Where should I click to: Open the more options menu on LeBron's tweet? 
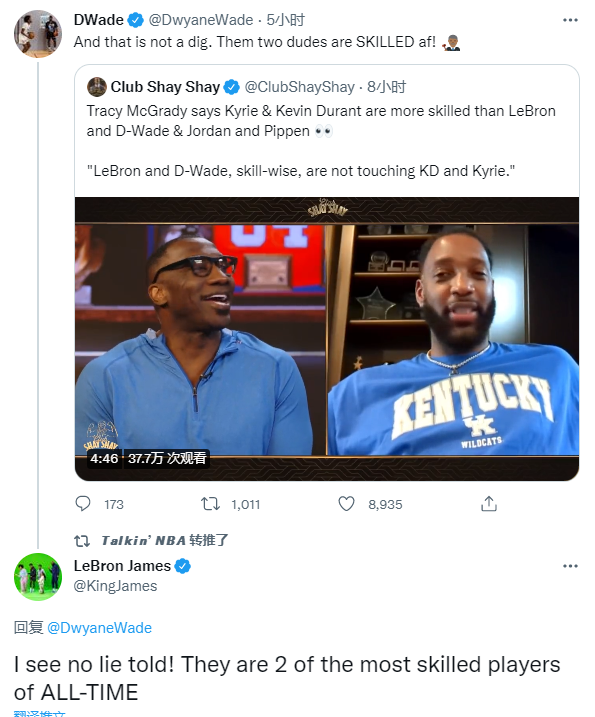[x=570, y=566]
